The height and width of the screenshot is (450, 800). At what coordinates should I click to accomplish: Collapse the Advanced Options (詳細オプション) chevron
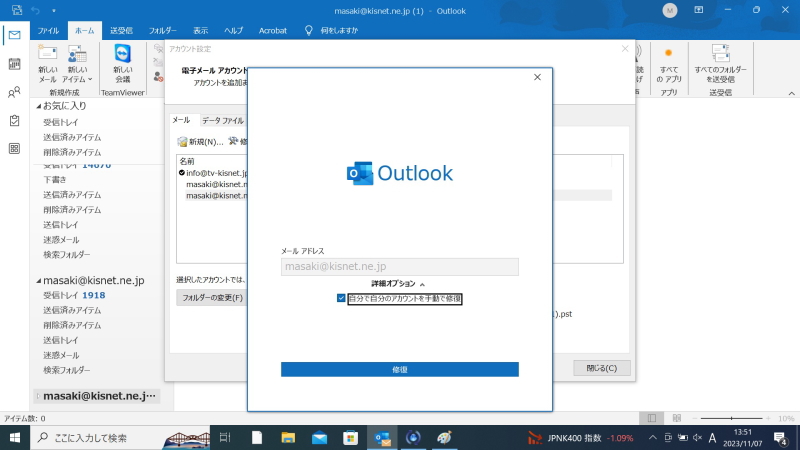click(422, 285)
